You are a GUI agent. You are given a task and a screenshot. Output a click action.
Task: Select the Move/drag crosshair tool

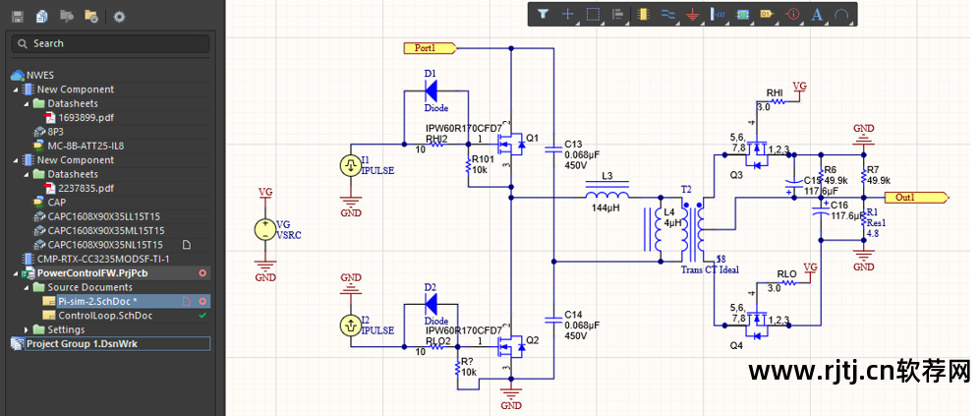coord(567,14)
